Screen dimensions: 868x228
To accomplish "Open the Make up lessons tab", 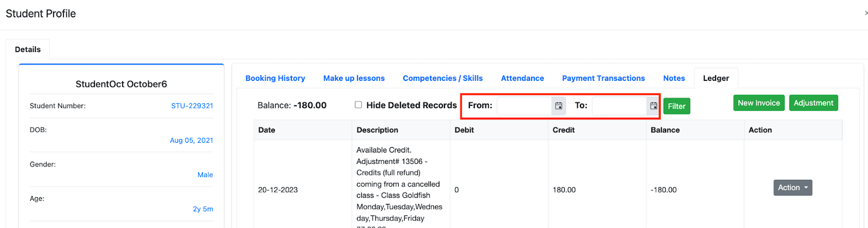I will click(354, 78).
